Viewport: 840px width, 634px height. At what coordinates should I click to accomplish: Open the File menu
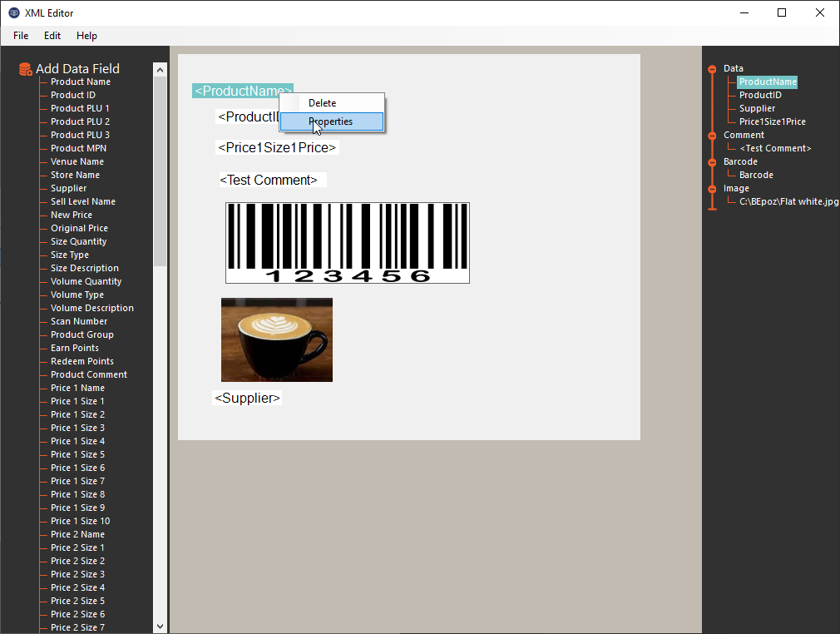pos(21,36)
